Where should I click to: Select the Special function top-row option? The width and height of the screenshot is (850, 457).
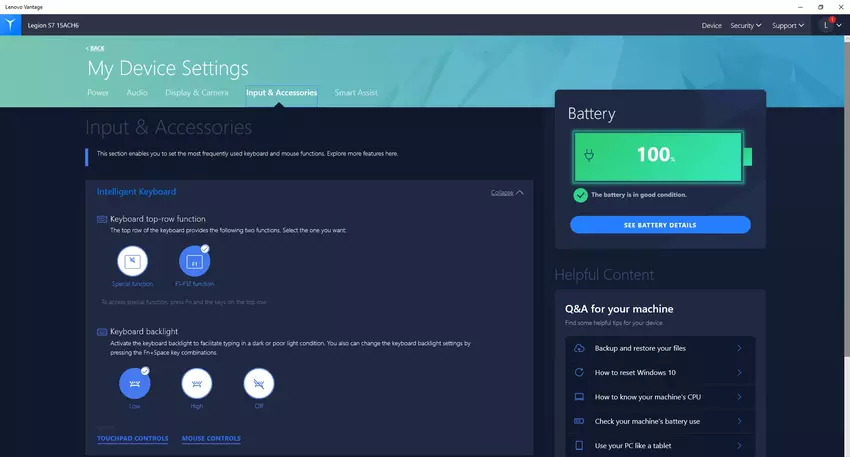(x=133, y=262)
